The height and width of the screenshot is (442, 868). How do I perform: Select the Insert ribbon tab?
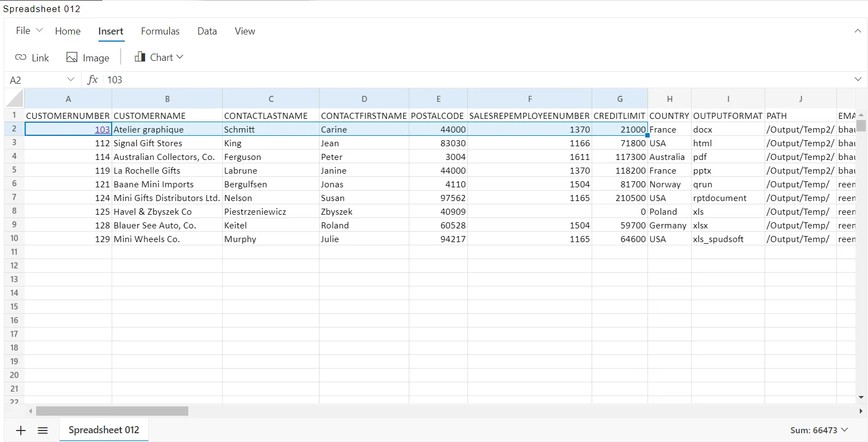(111, 31)
